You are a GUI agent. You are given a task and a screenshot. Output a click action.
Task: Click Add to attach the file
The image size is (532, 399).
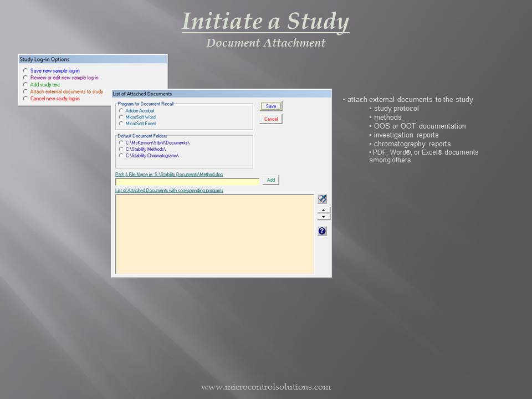[271, 180]
